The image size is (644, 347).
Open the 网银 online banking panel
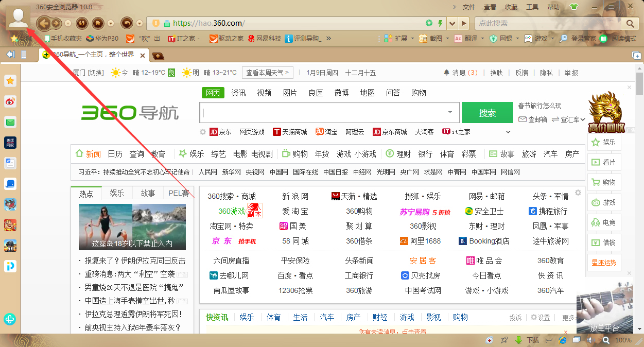click(504, 39)
